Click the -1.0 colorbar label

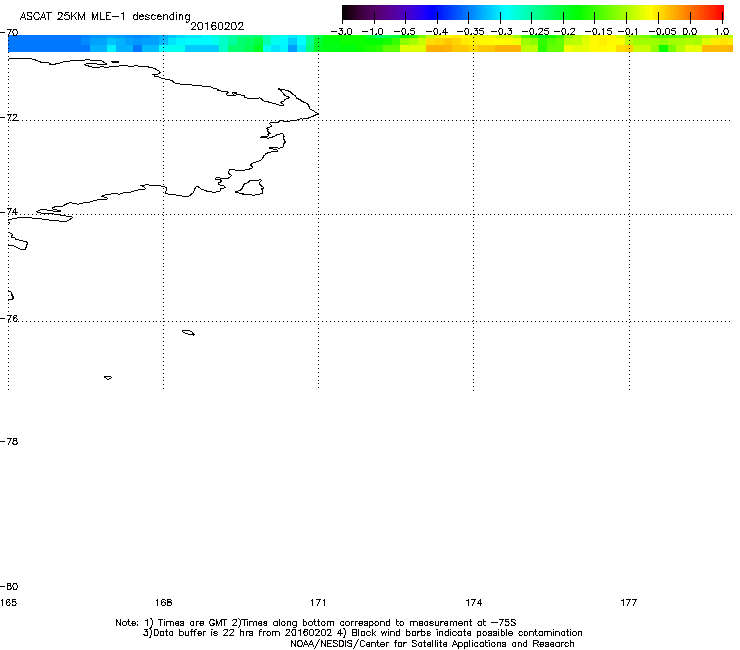pyautogui.click(x=373, y=32)
